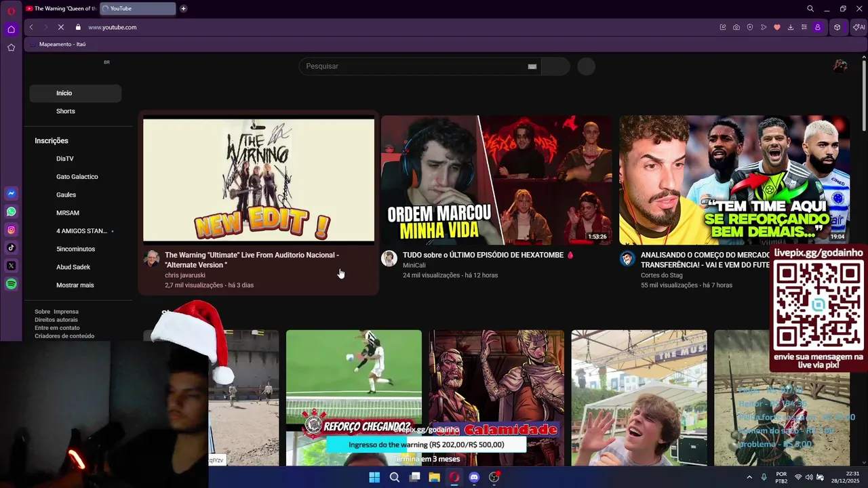Open Discord from the taskbar

pyautogui.click(x=474, y=477)
